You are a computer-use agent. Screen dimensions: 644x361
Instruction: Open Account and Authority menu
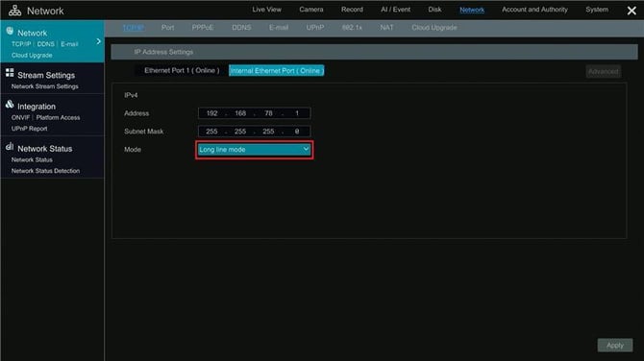point(534,10)
